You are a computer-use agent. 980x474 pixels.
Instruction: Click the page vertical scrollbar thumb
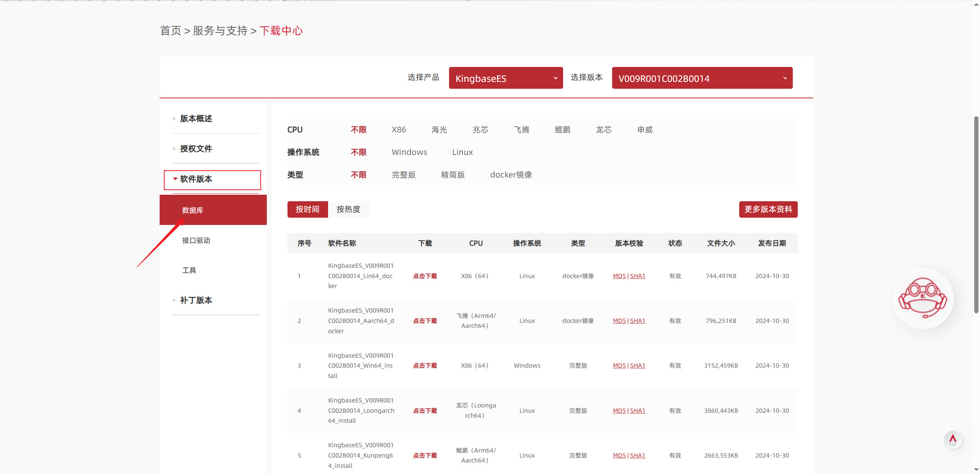(976, 214)
